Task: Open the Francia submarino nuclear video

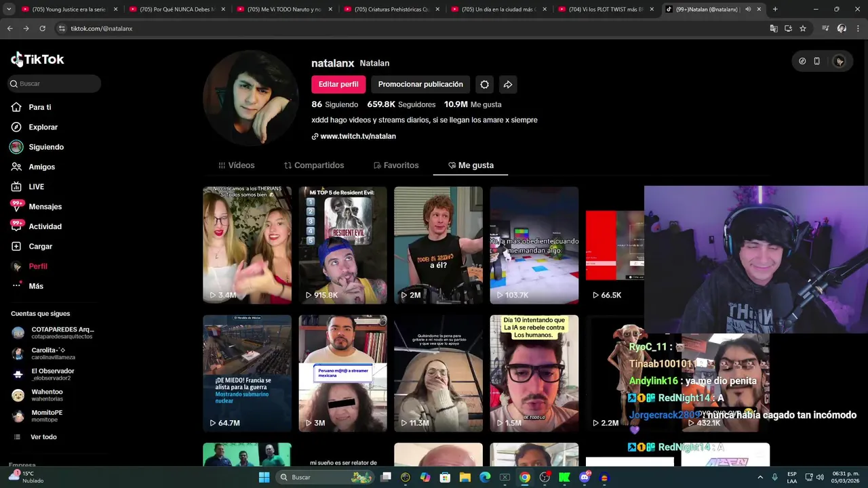Action: pyautogui.click(x=247, y=373)
